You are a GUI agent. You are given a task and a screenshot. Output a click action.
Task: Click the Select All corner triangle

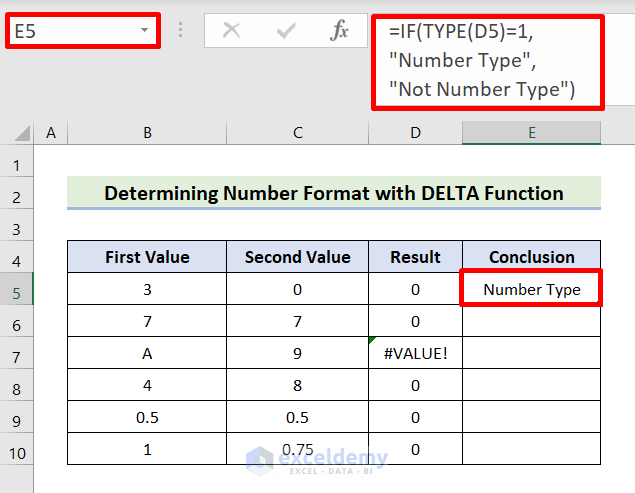click(x=18, y=133)
